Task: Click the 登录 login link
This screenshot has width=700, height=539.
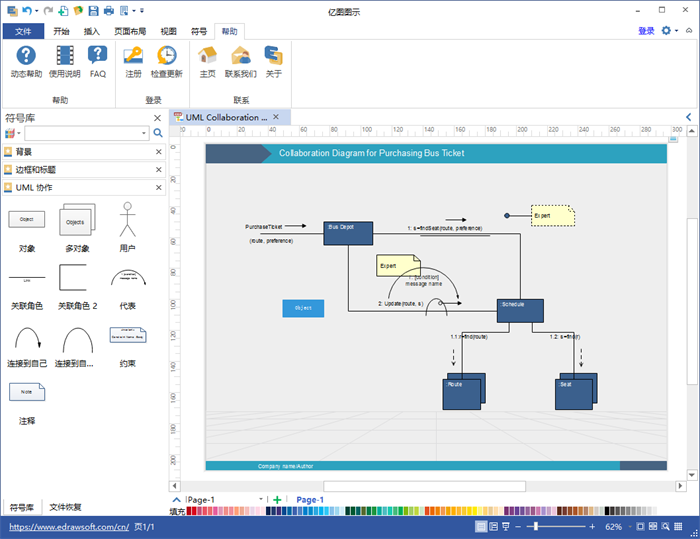Action: [x=646, y=31]
